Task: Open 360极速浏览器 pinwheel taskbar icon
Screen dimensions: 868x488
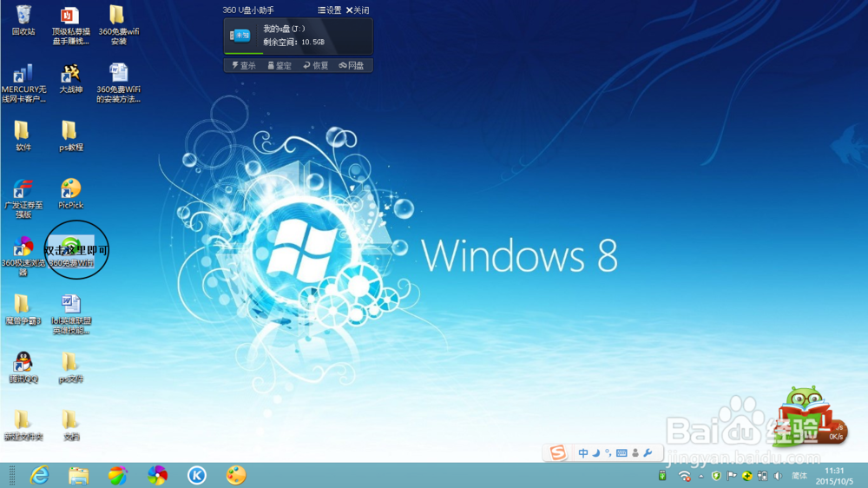Action: (x=157, y=475)
